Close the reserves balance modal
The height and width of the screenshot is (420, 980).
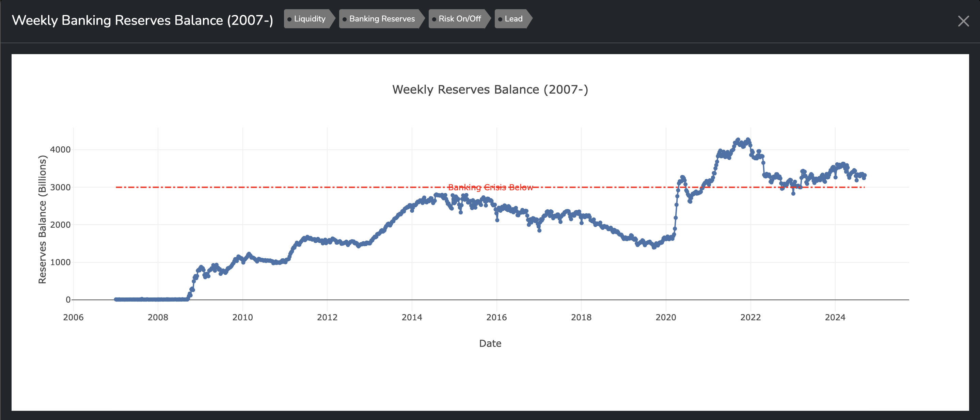tap(963, 21)
